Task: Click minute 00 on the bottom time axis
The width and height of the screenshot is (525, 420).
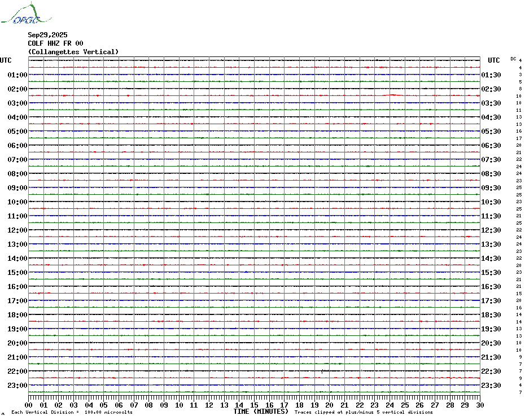Action: [x=29, y=405]
